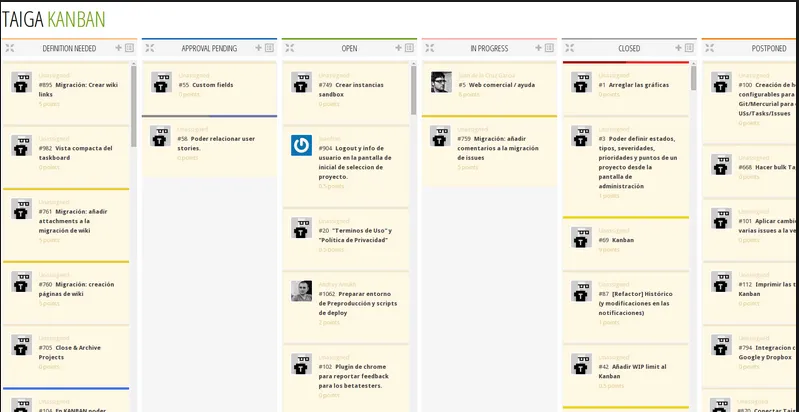The height and width of the screenshot is (412, 799).
Task: Click avatar on card #749 Crear instancias sandbox
Action: pos(301,82)
